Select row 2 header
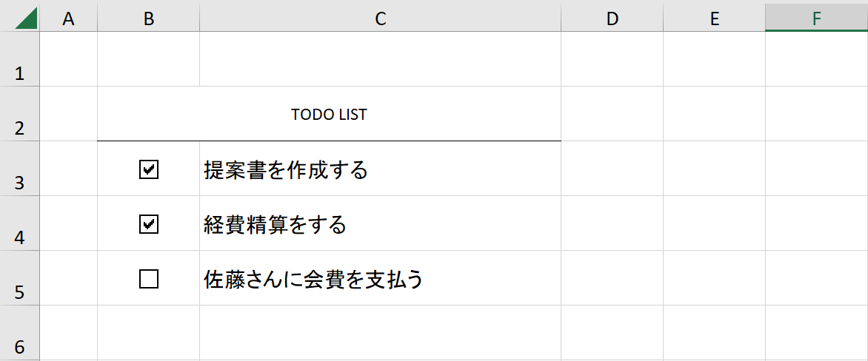 point(20,113)
